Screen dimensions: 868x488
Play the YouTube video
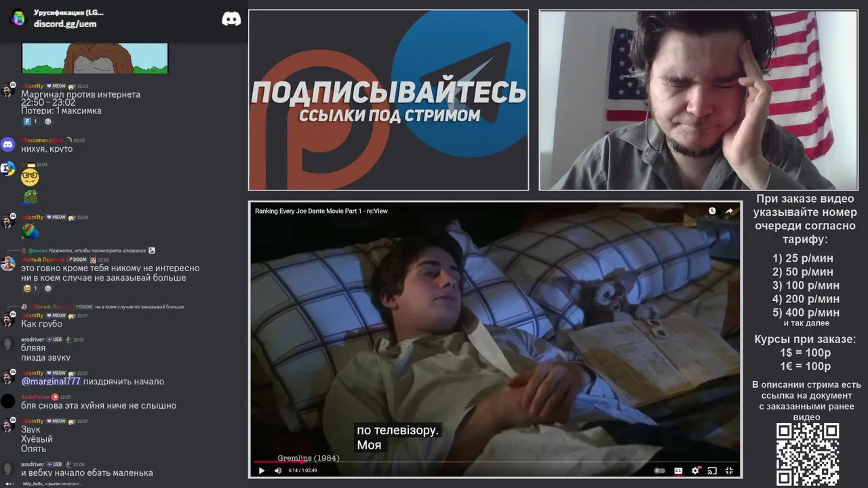261,470
